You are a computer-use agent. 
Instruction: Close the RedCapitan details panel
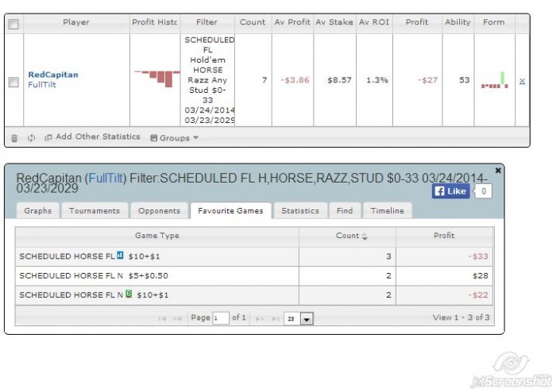(498, 171)
